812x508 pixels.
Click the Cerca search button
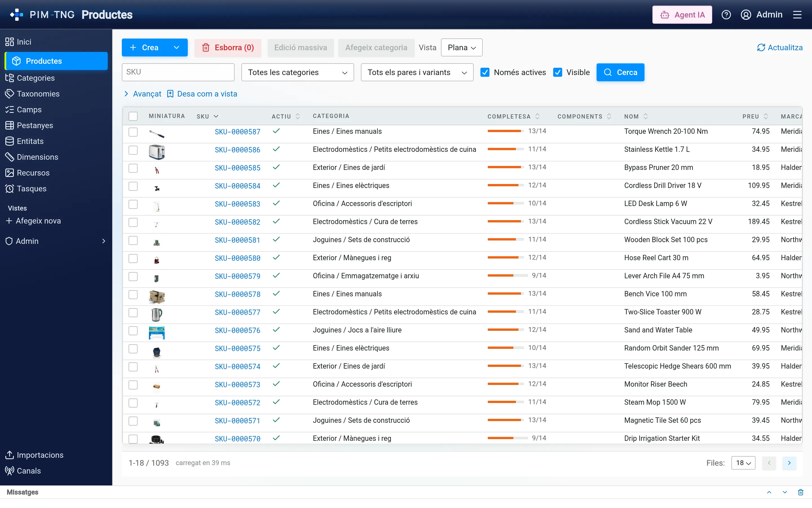620,72
